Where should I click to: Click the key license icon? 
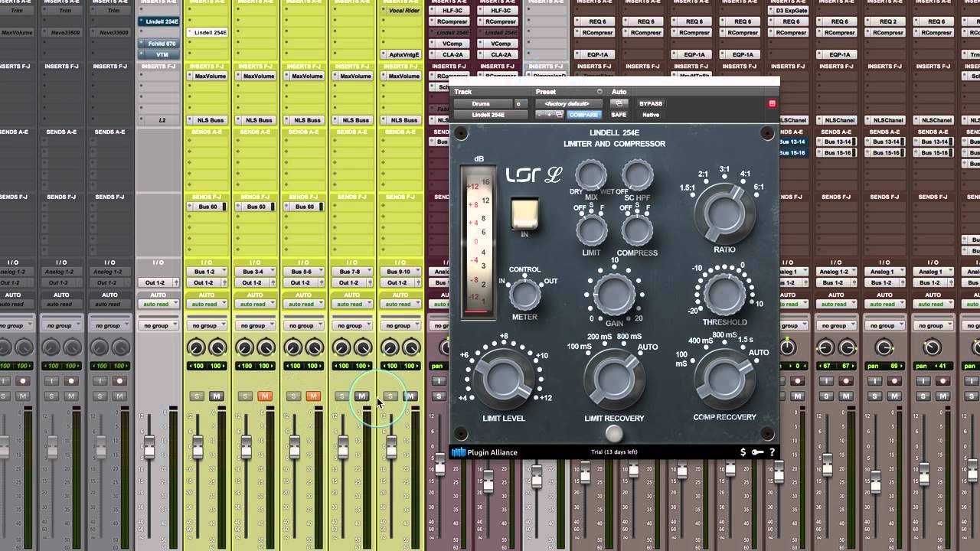pos(757,452)
